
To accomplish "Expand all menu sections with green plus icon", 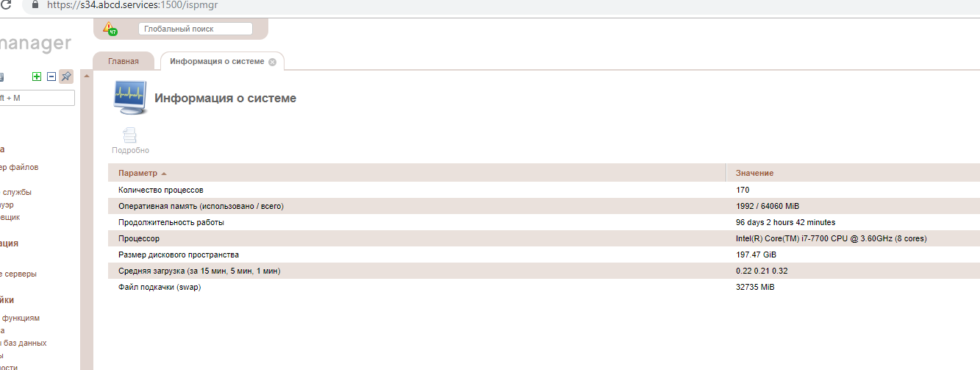I will [x=37, y=77].
